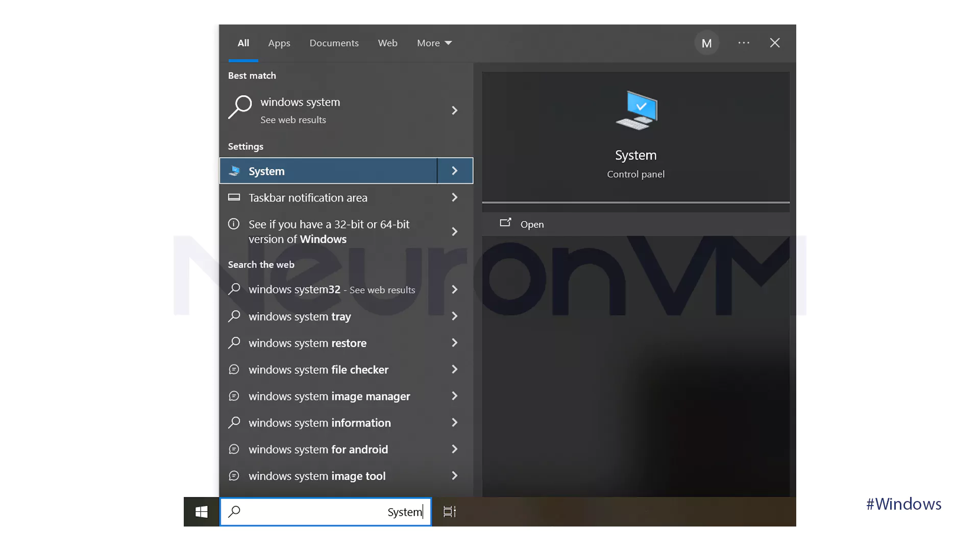Click the System control panel monitor icon
Image resolution: width=980 pixels, height=551 pixels.
(x=636, y=110)
